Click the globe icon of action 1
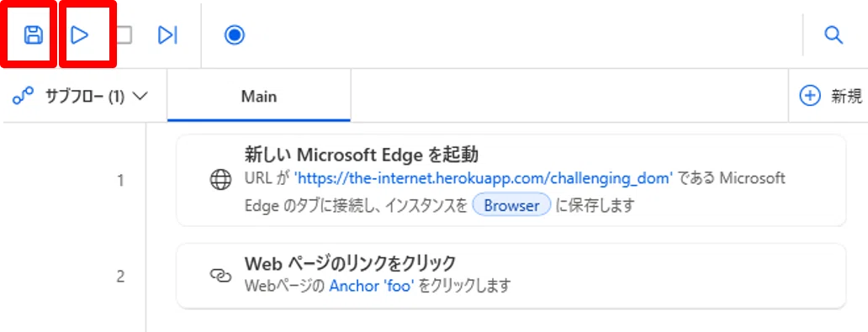 point(221,181)
